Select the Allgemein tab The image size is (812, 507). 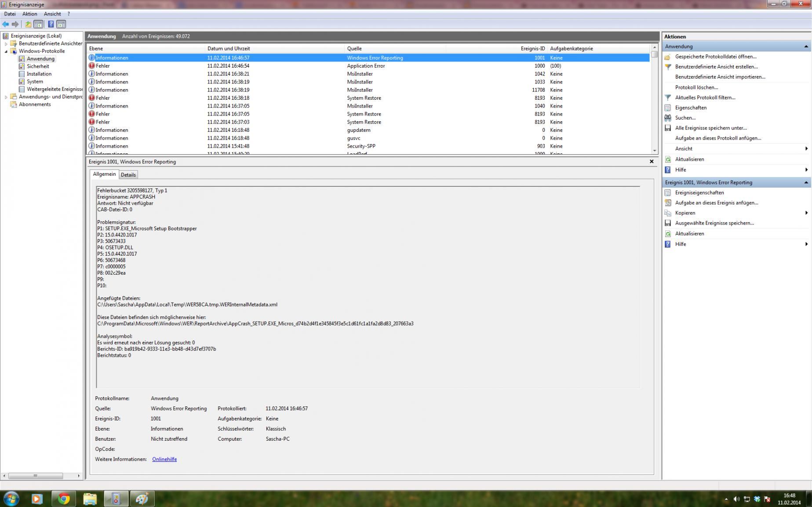coord(104,174)
